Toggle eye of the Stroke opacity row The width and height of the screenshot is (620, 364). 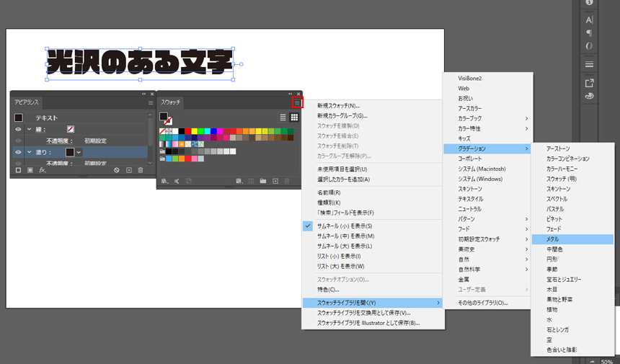click(18, 141)
